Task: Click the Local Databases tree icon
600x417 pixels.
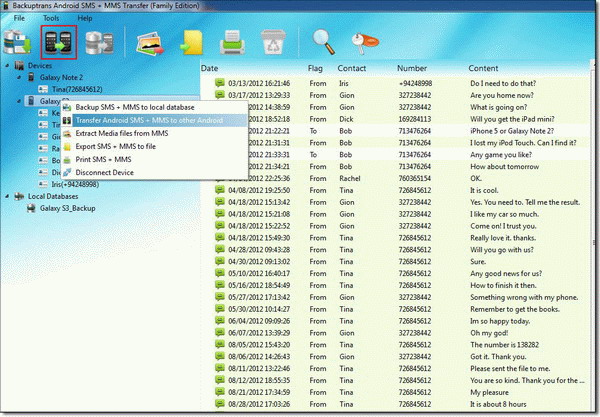Action: click(x=19, y=197)
